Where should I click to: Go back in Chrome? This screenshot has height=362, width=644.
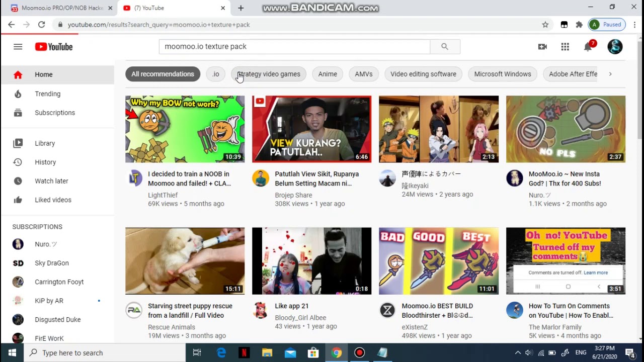click(x=11, y=25)
